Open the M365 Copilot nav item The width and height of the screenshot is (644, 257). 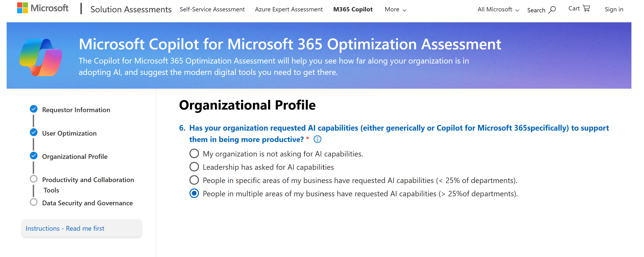click(353, 9)
